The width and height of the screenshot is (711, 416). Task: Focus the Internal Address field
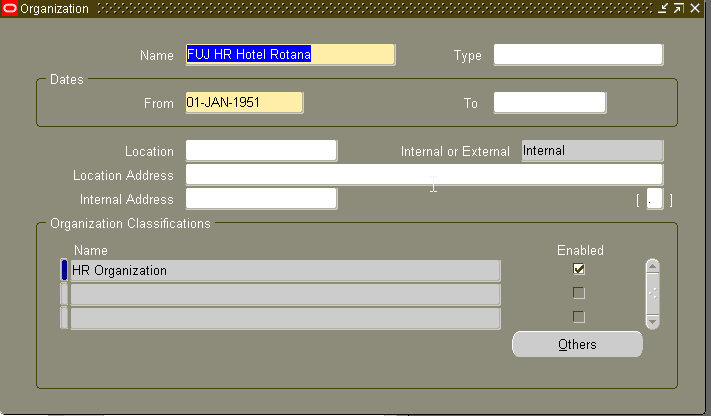pos(261,199)
